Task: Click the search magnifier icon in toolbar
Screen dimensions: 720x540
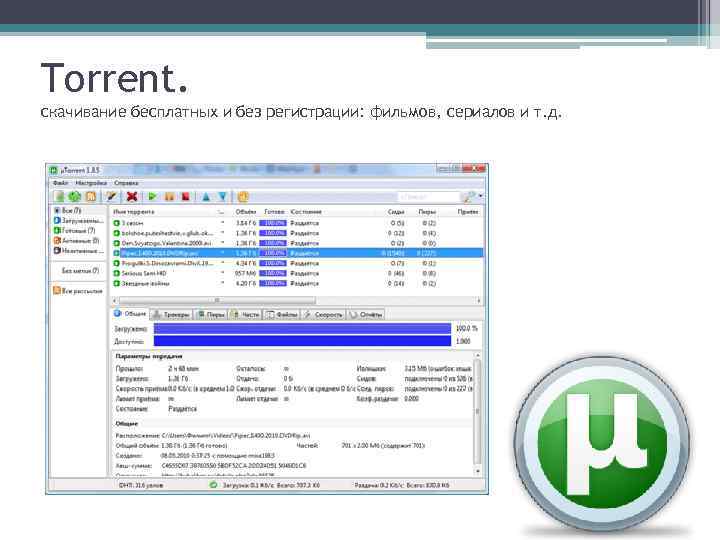Action: 468,197
